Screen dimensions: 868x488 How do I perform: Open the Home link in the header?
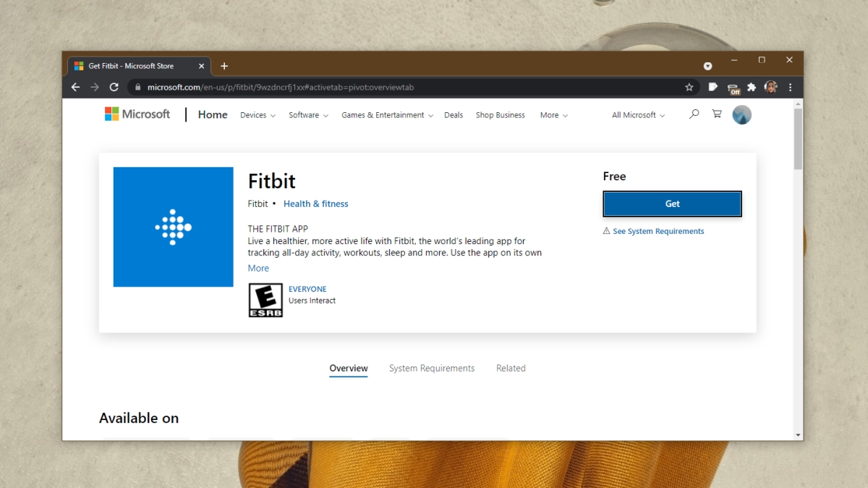[213, 114]
